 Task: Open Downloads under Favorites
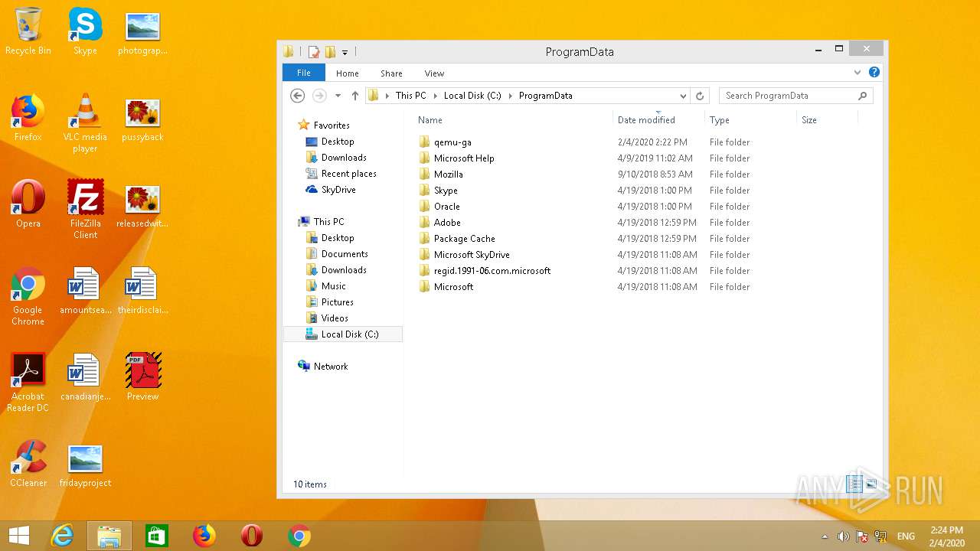(x=344, y=158)
